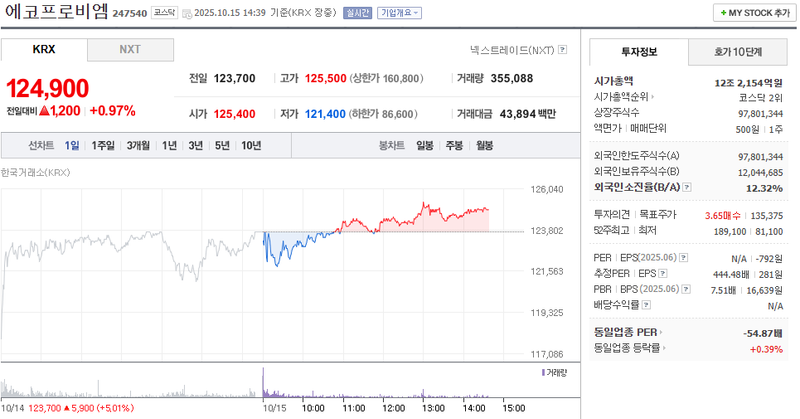Select the 3개월 chart period
This screenshot has height=419, width=800.
tap(138, 145)
